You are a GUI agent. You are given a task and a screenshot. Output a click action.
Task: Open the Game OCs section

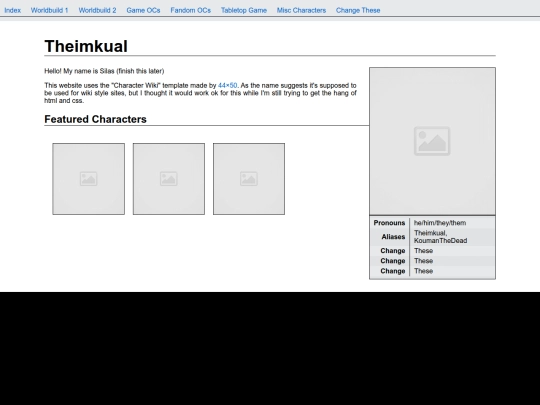tap(143, 10)
